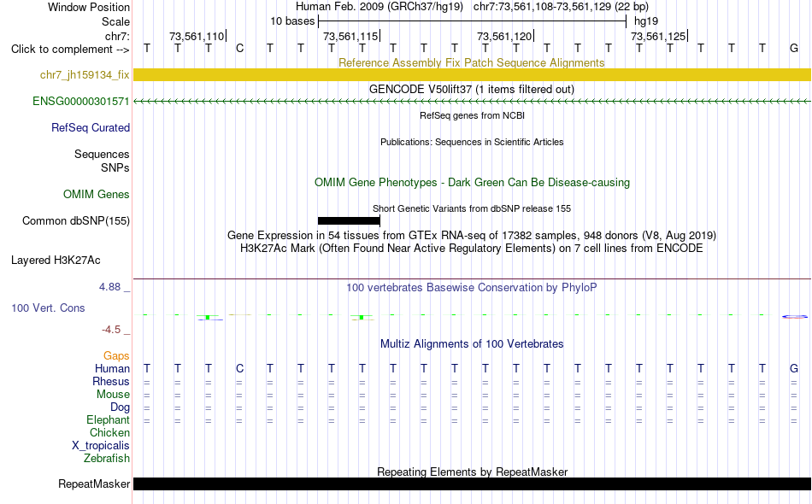812x504 pixels.
Task: Click the Sequences track label
Action: (x=102, y=155)
